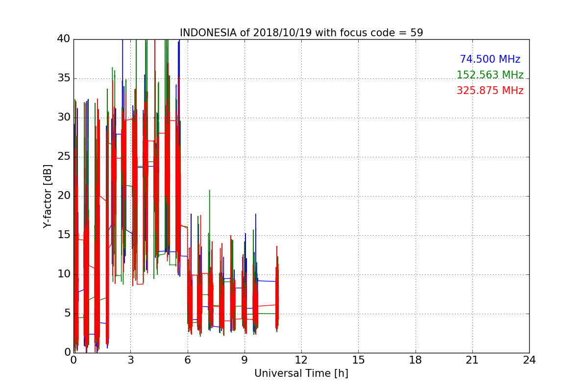The height and width of the screenshot is (392, 588).
Task: Select the 325.875 MHz legend label
Action: click(490, 91)
